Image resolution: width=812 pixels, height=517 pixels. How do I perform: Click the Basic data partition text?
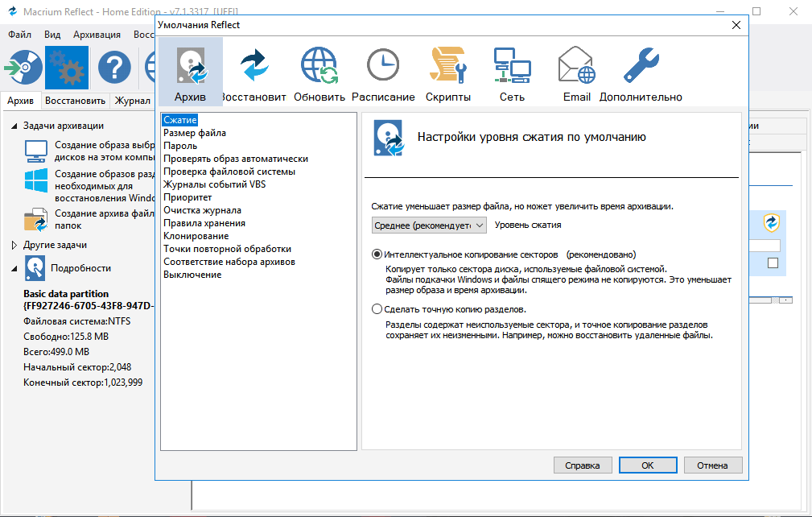tap(66, 294)
